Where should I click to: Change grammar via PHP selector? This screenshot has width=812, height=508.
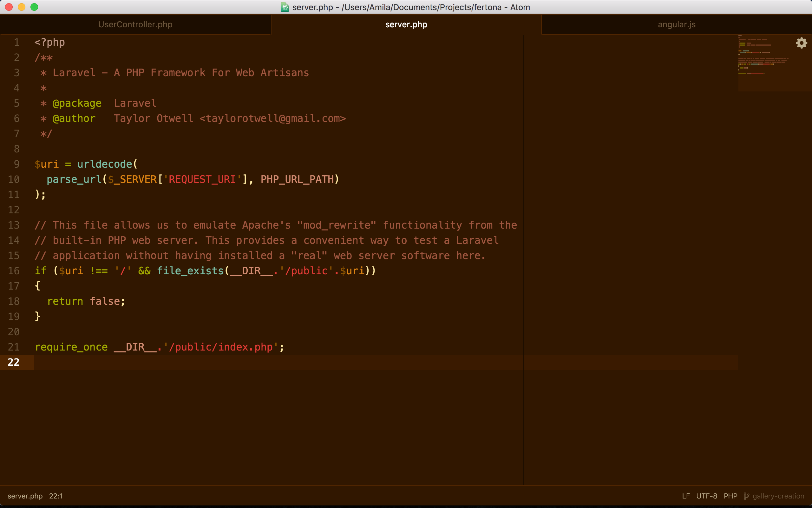[x=730, y=496]
